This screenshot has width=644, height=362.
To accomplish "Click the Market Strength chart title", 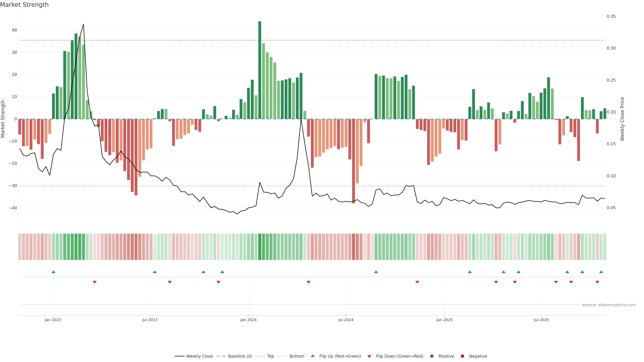I will pos(24,5).
